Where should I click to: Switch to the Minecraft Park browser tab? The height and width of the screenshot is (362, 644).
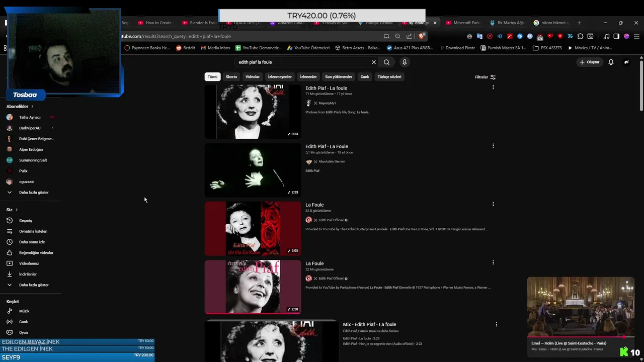pos(463,23)
